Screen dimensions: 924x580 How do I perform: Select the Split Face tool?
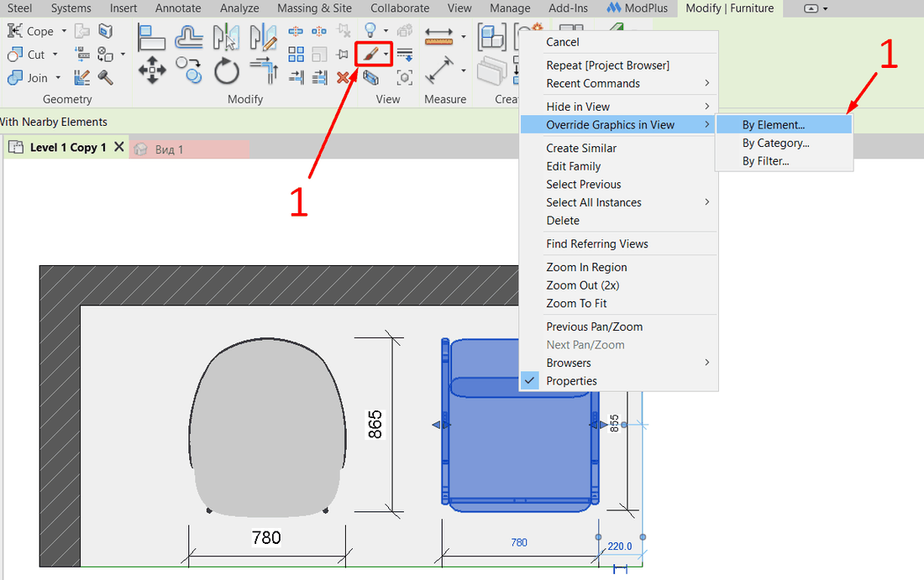(106, 31)
